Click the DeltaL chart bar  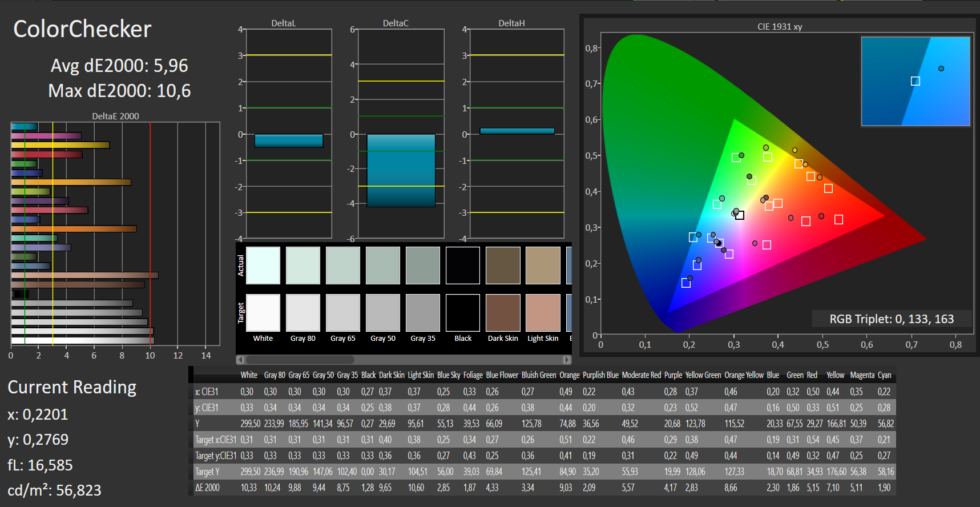[x=289, y=140]
